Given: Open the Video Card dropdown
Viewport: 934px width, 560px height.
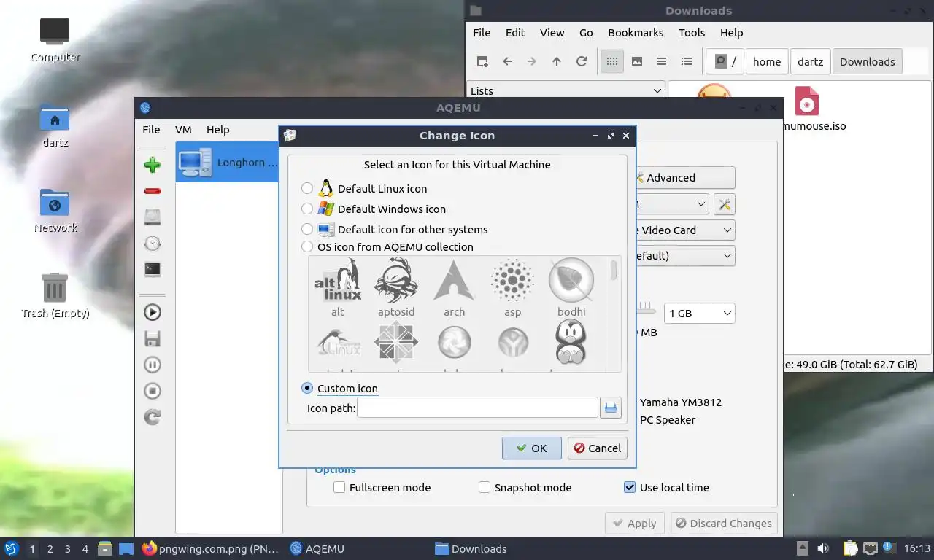Looking at the screenshot, I should 685,230.
